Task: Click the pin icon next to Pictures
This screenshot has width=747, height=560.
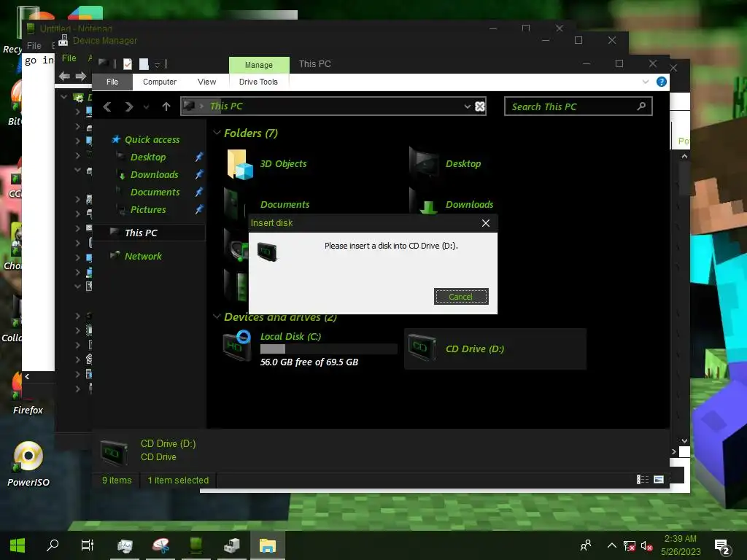Action: tap(199, 209)
